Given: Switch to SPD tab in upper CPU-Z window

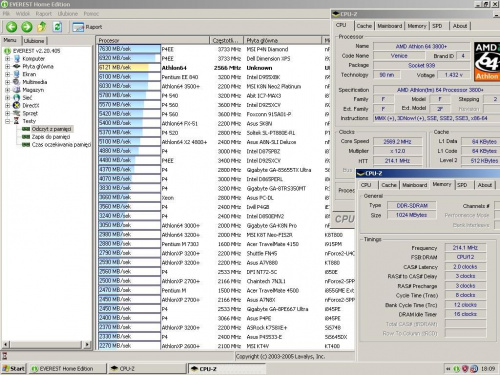Looking at the screenshot, I should (437, 26).
